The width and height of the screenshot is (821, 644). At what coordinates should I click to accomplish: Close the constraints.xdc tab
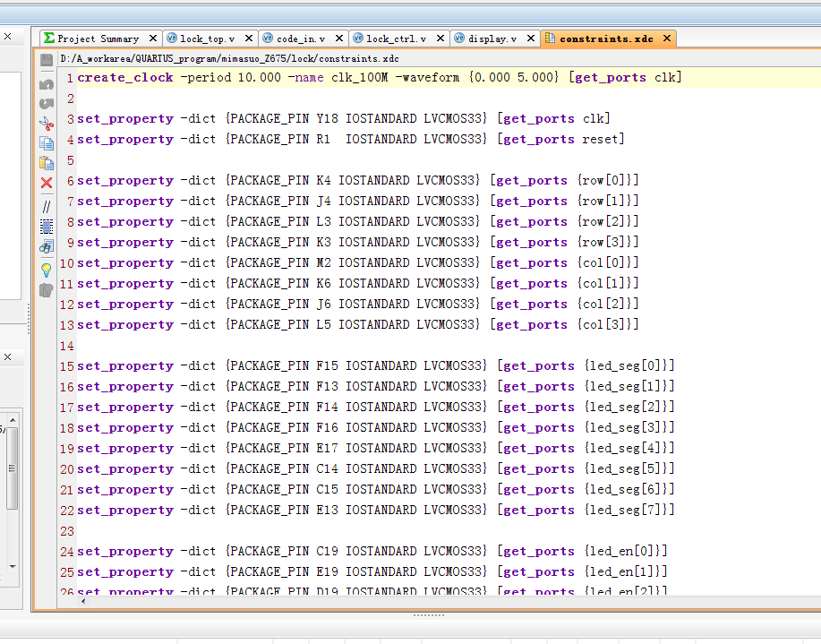point(668,39)
